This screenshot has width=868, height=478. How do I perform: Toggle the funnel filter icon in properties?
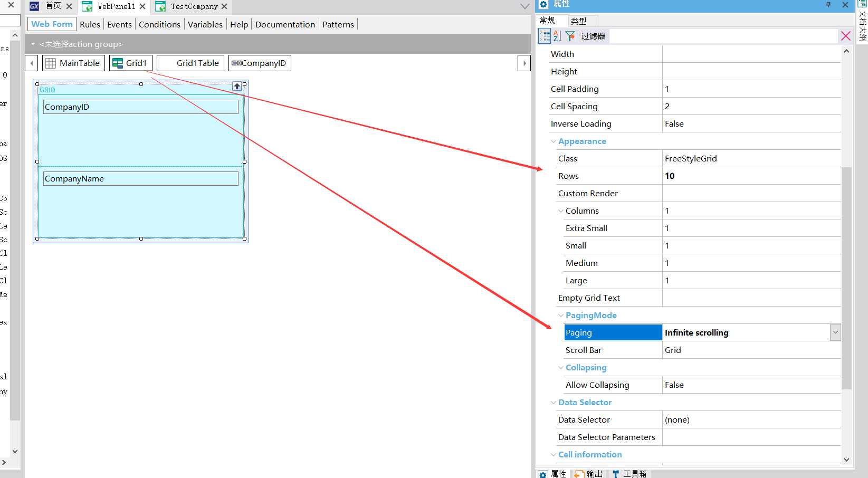[570, 36]
